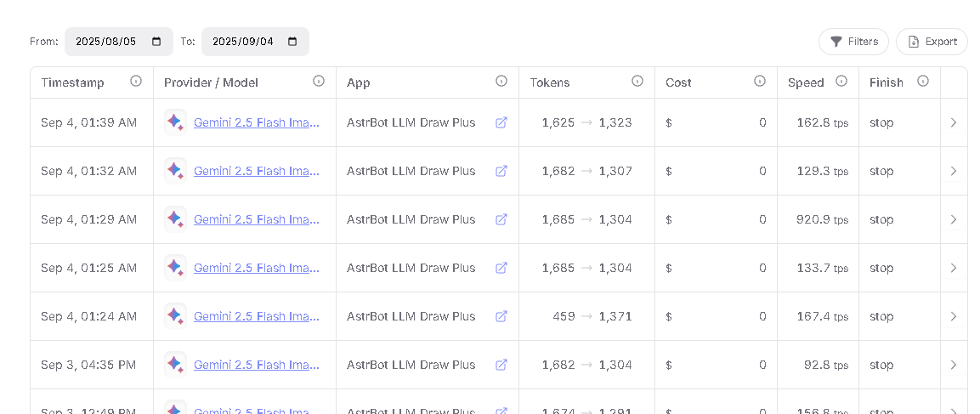Image resolution: width=980 pixels, height=414 pixels.
Task: Select timestamp Sep 4, 01:25 AM
Action: [x=88, y=268]
